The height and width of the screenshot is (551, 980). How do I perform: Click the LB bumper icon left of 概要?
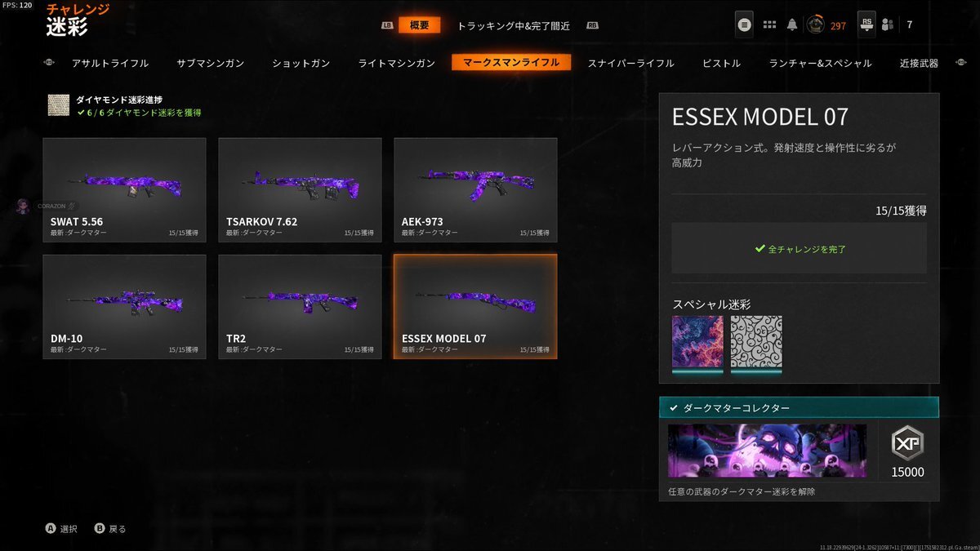(x=387, y=25)
